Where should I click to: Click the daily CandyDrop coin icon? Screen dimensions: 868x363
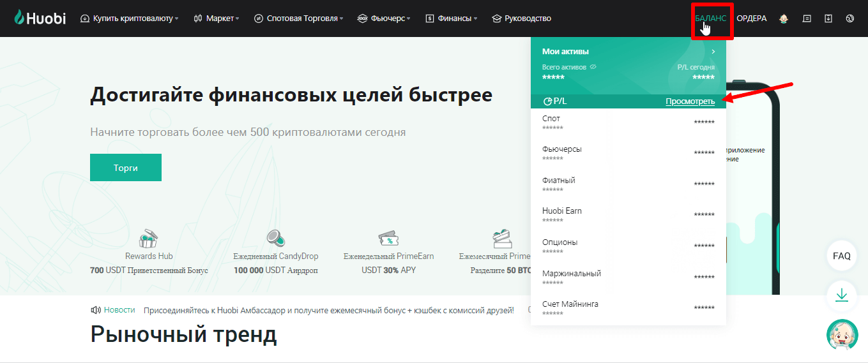click(x=275, y=239)
